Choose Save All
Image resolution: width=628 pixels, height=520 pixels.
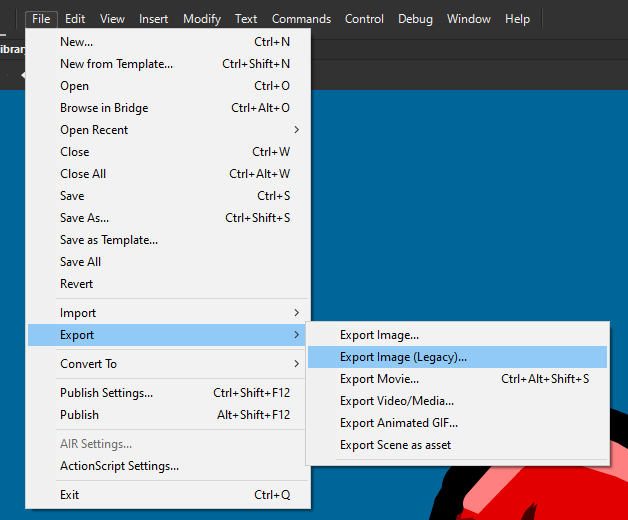(x=168, y=262)
